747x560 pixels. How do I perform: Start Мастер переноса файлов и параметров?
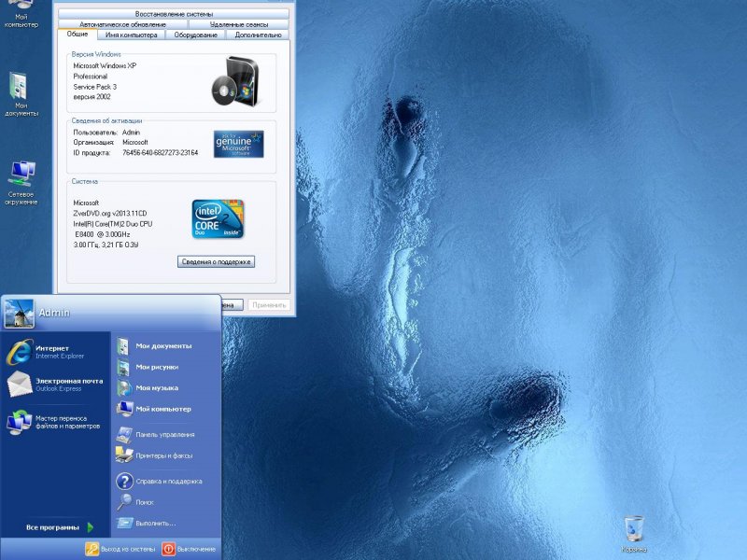click(53, 422)
